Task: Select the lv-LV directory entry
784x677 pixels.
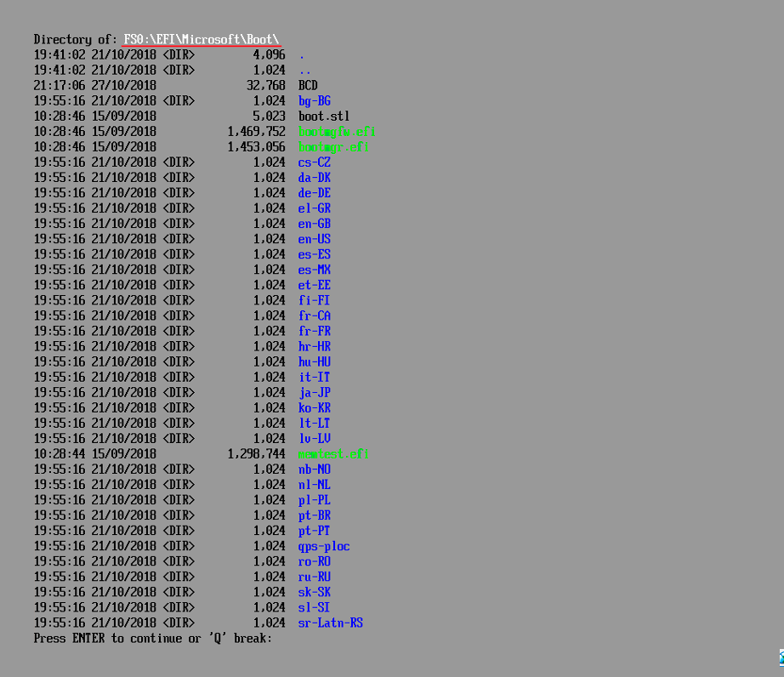Action: click(x=315, y=439)
